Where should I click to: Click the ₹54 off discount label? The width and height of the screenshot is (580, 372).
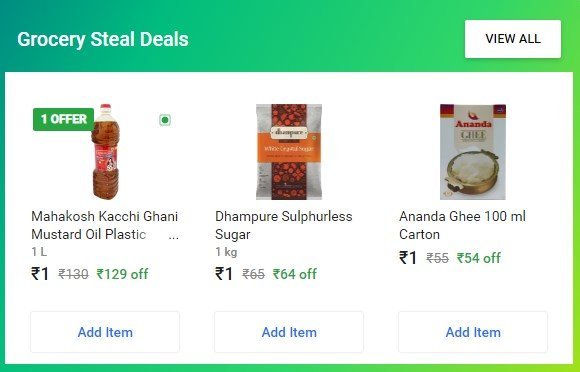[479, 258]
